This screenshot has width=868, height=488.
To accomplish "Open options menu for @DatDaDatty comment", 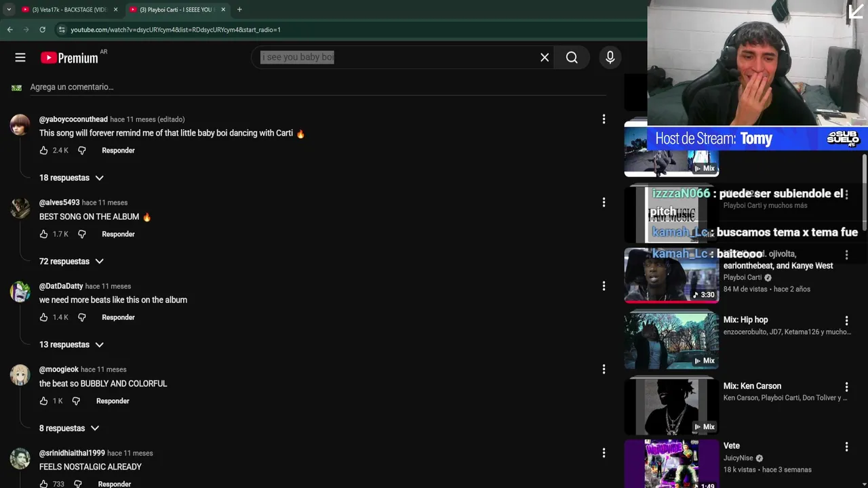I will tap(604, 286).
